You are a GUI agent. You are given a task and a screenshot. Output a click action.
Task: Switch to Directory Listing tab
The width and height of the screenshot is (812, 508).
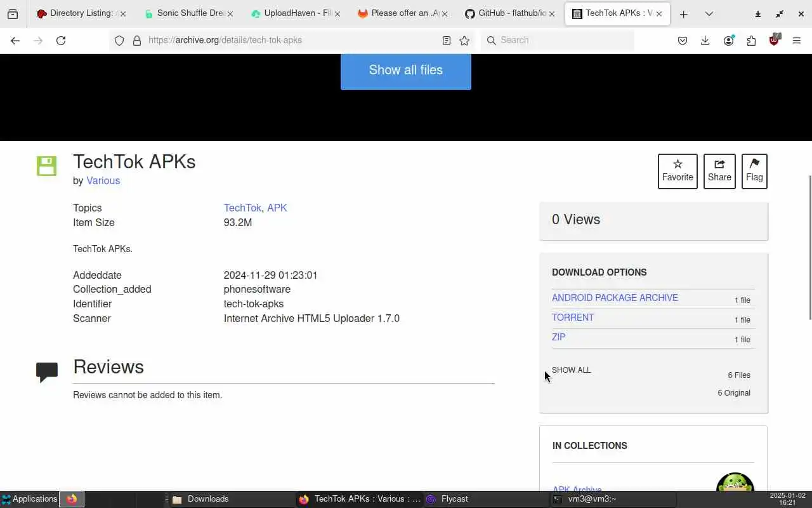pos(81,13)
